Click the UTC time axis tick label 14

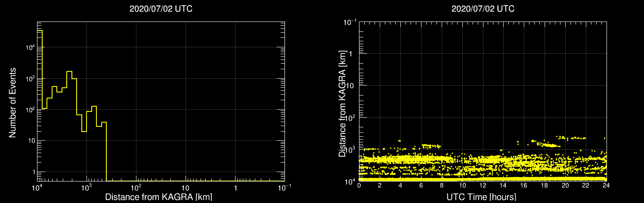point(503,185)
